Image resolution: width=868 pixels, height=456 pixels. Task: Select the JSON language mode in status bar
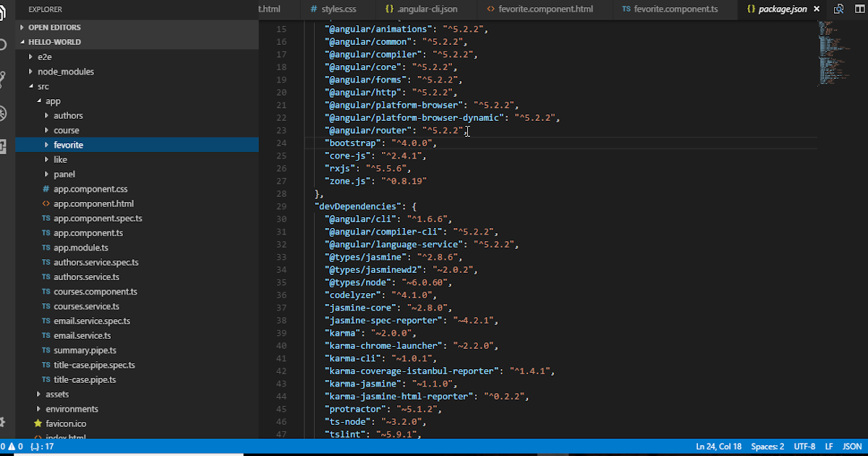point(853,447)
